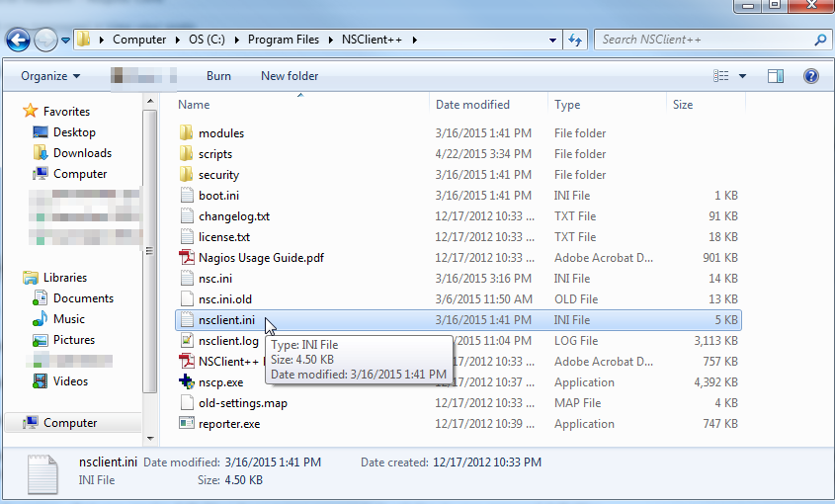Click the OLD File type cell

tap(576, 298)
